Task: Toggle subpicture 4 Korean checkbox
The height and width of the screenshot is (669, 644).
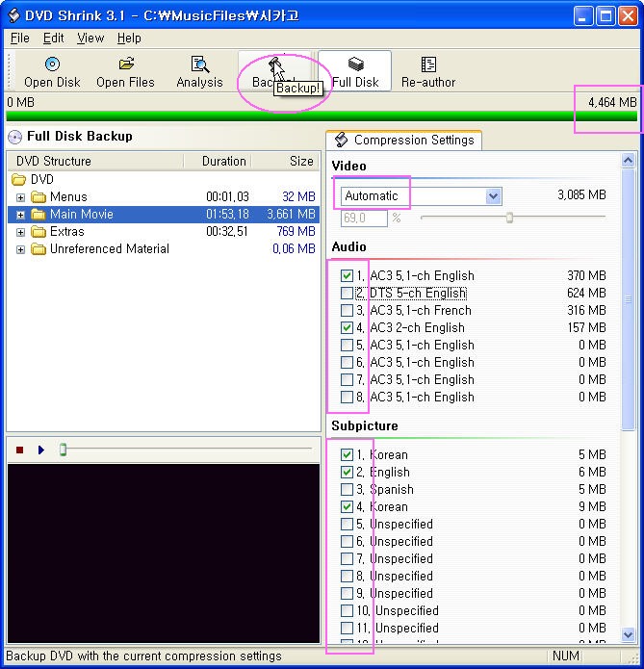Action: click(347, 507)
